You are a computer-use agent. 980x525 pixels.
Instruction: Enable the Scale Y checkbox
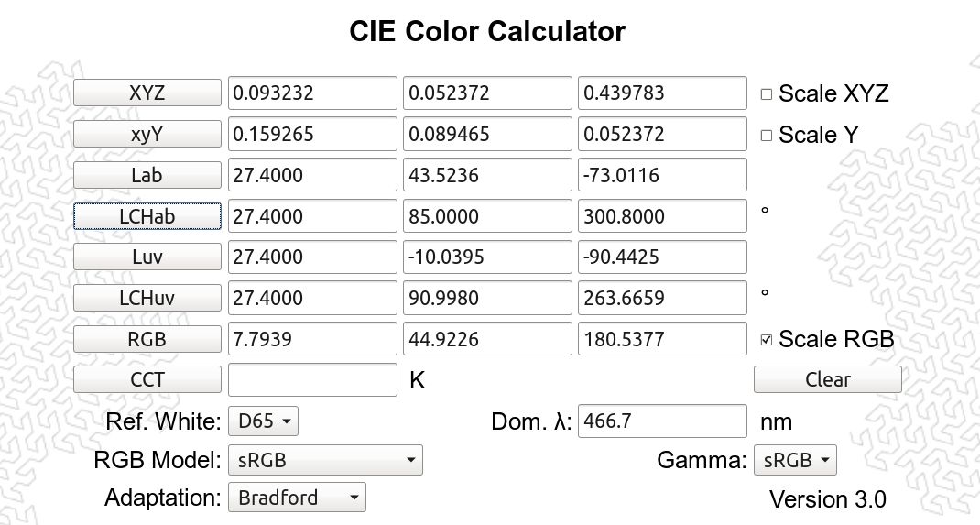click(767, 136)
